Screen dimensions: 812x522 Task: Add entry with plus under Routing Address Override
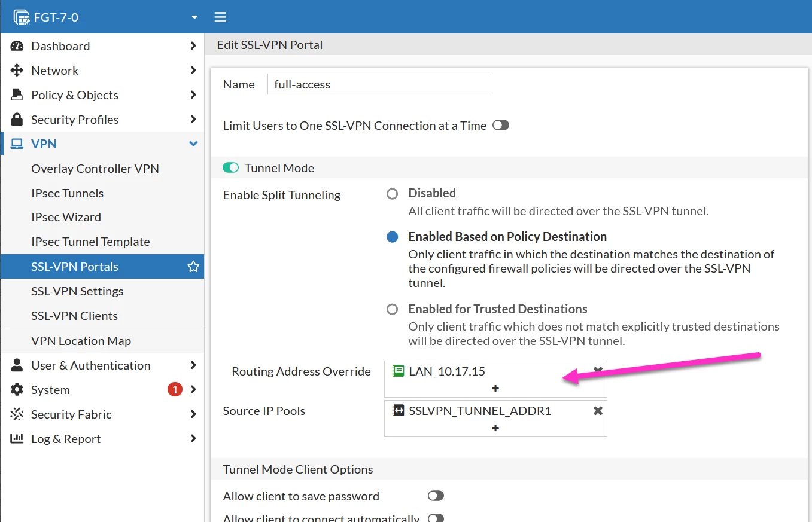tap(495, 389)
